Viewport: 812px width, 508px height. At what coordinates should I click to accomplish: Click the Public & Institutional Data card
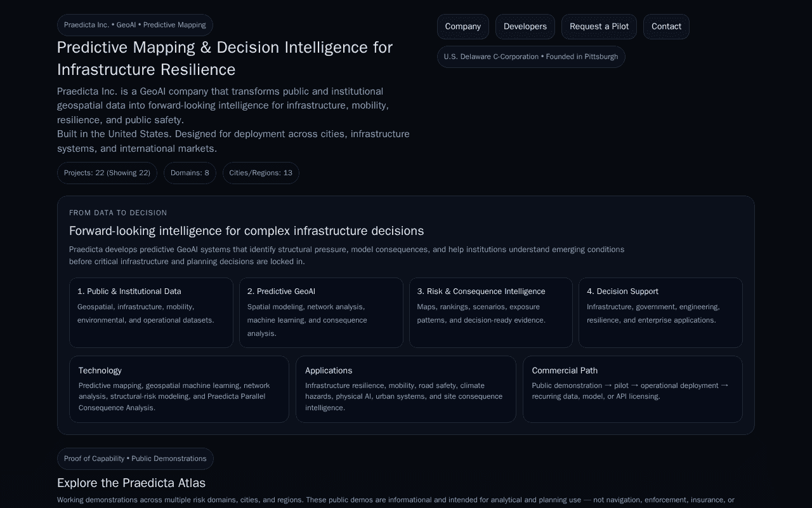click(151, 312)
